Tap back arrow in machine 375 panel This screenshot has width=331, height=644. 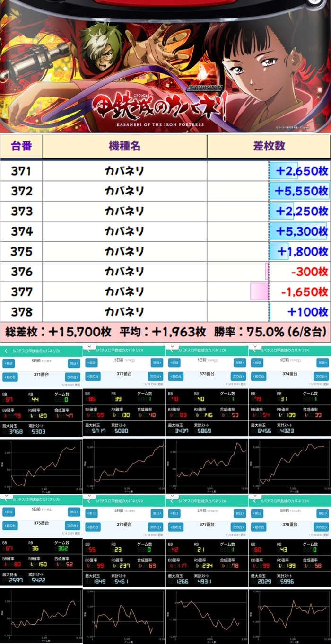(x=6, y=501)
